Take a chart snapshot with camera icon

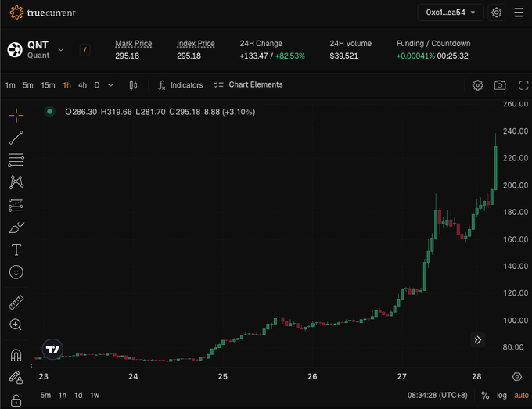coord(500,85)
